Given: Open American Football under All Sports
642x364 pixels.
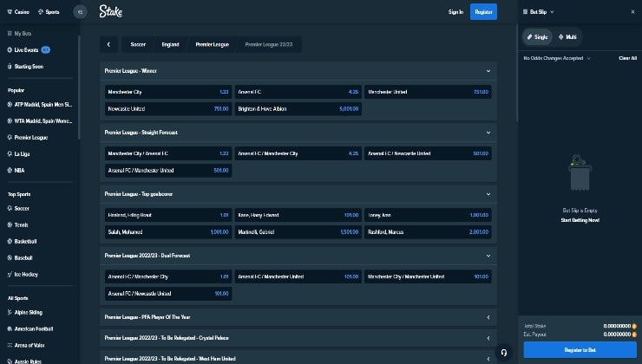Looking at the screenshot, I should coord(30,328).
